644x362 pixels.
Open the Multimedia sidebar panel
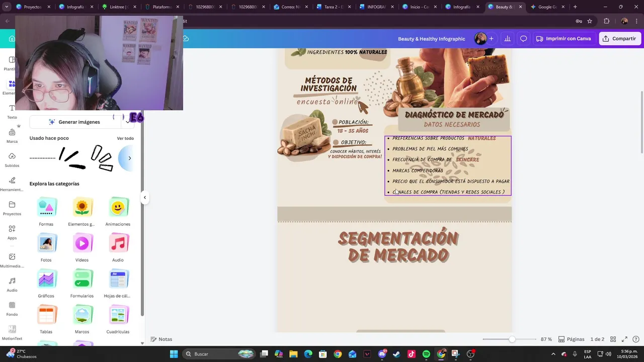pos(12,261)
